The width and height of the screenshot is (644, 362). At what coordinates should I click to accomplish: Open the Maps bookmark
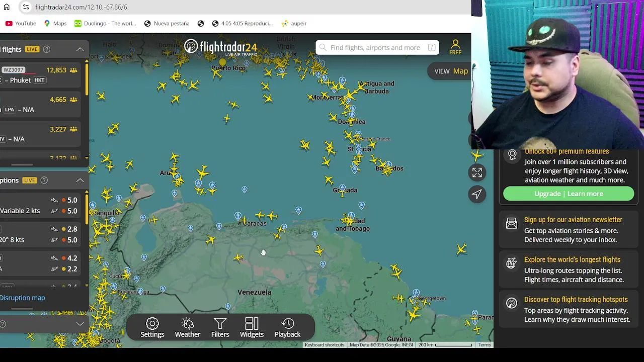[x=55, y=23]
